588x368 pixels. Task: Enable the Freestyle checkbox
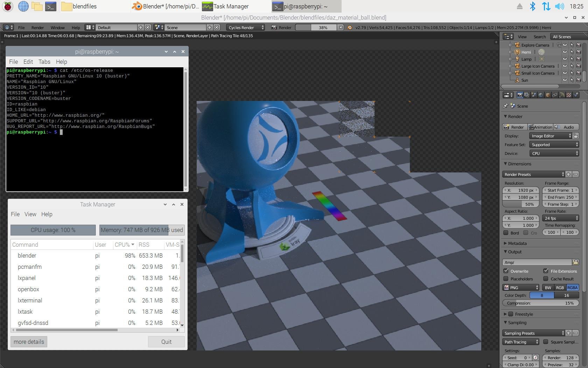[x=511, y=314]
